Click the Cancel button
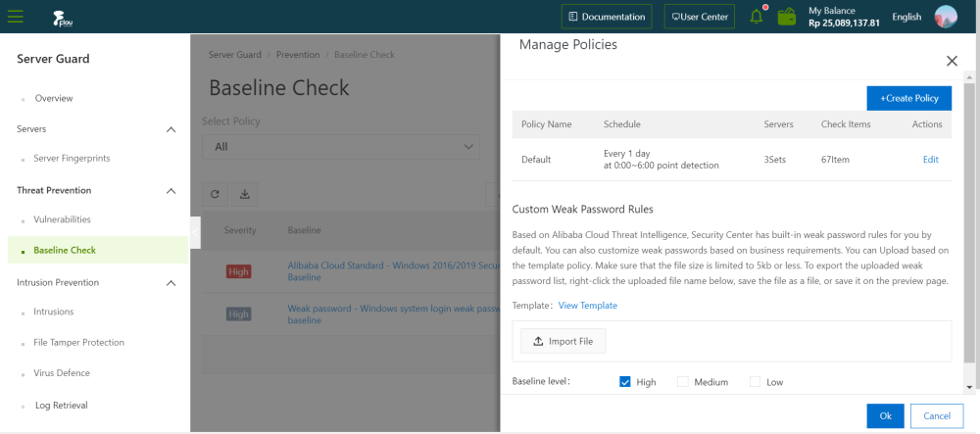This screenshot has height=434, width=980. coord(937,416)
